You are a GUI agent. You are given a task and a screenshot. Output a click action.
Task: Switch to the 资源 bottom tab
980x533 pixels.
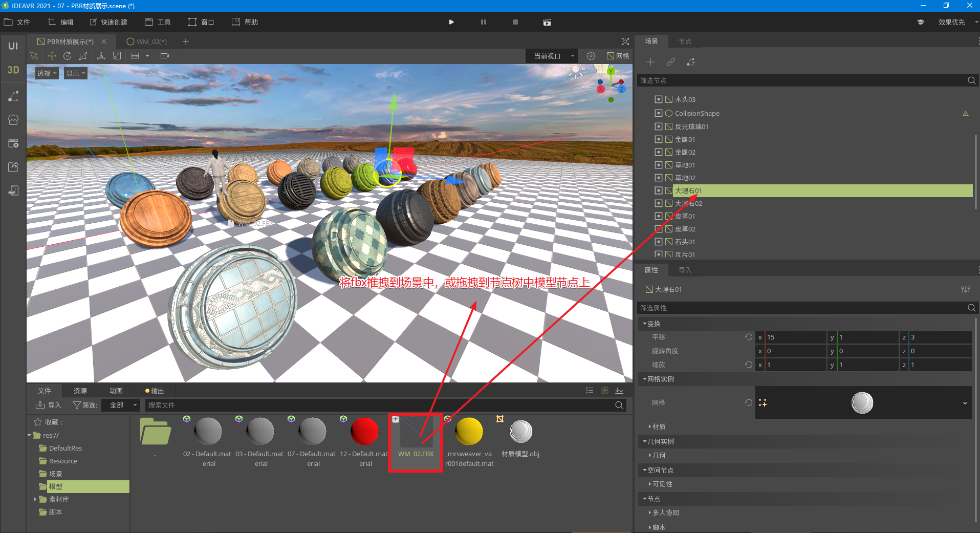80,391
